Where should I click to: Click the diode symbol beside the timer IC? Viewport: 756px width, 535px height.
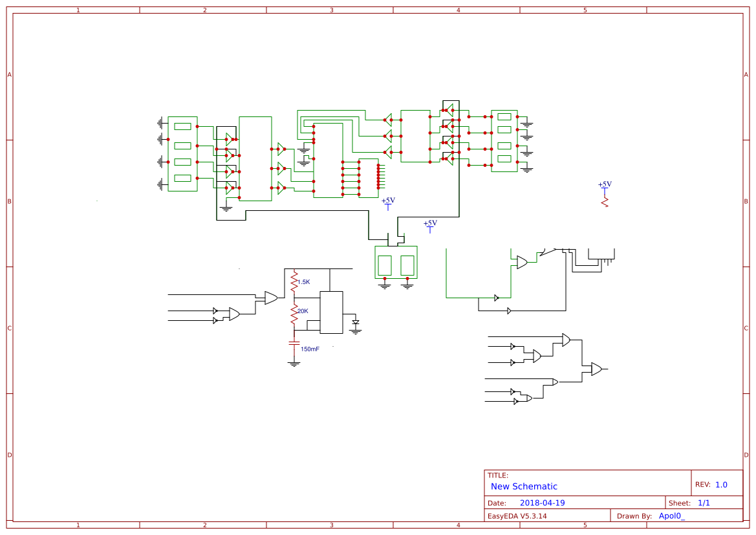pyautogui.click(x=356, y=322)
